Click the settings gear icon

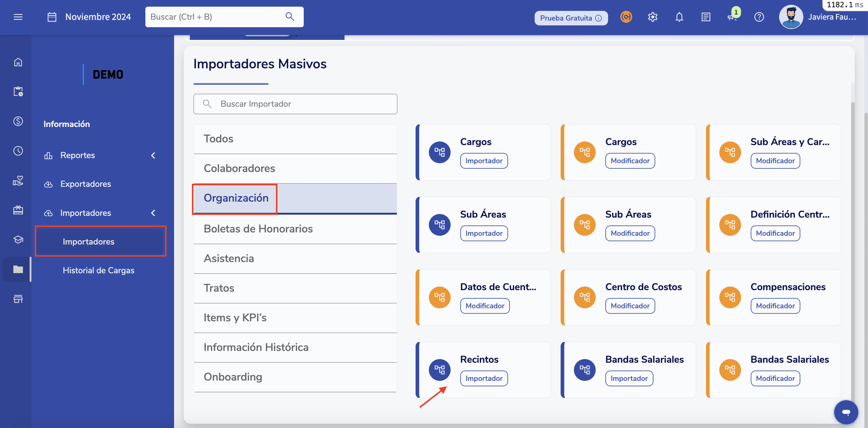tap(653, 17)
